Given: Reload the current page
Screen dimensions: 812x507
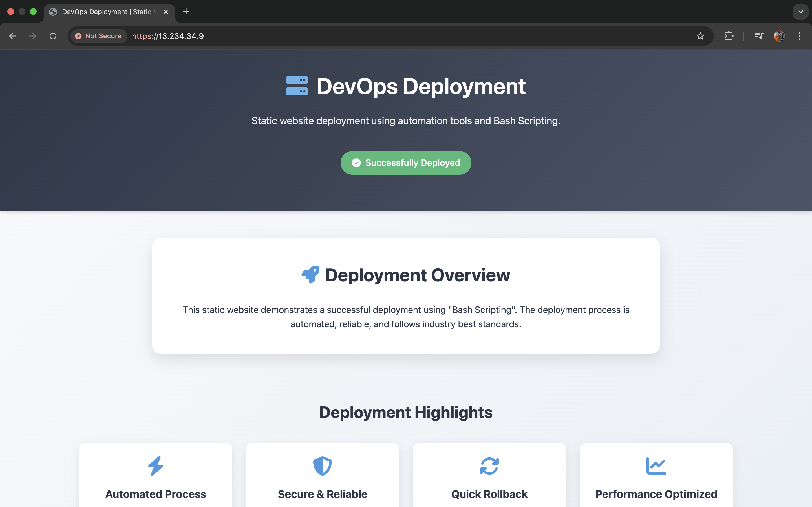Looking at the screenshot, I should 53,36.
